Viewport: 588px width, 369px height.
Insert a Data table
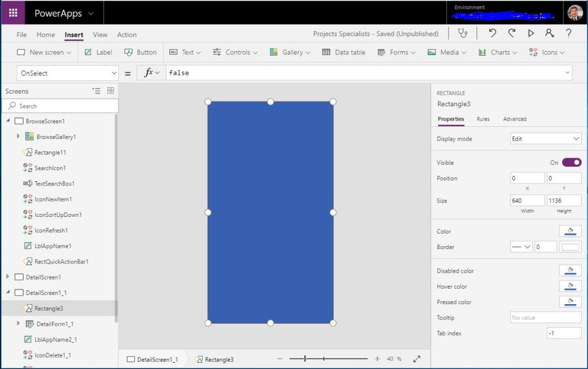(343, 52)
